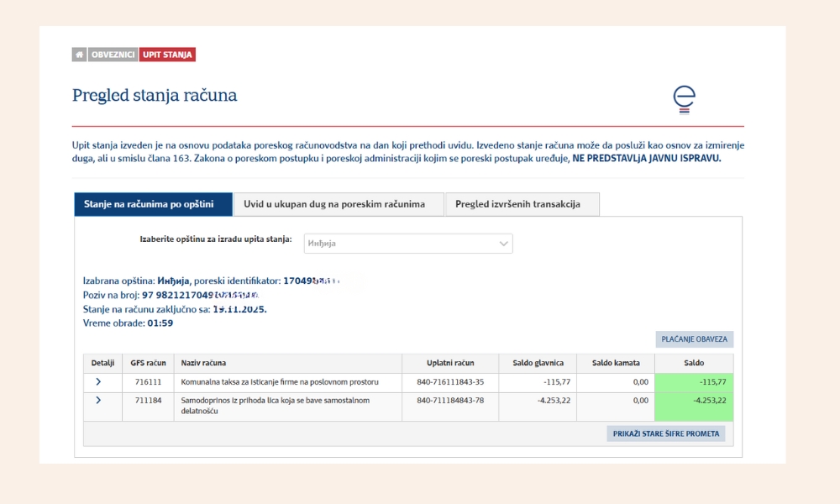The width and height of the screenshot is (840, 504).
Task: Switch to the 'Uvid u ukupan dug na poreskim računima' tab
Action: [x=339, y=204]
